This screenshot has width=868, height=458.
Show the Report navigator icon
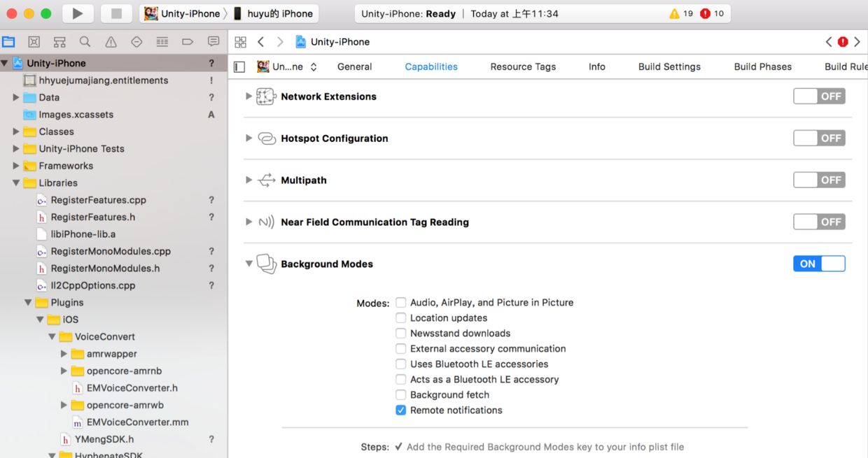click(x=213, y=42)
